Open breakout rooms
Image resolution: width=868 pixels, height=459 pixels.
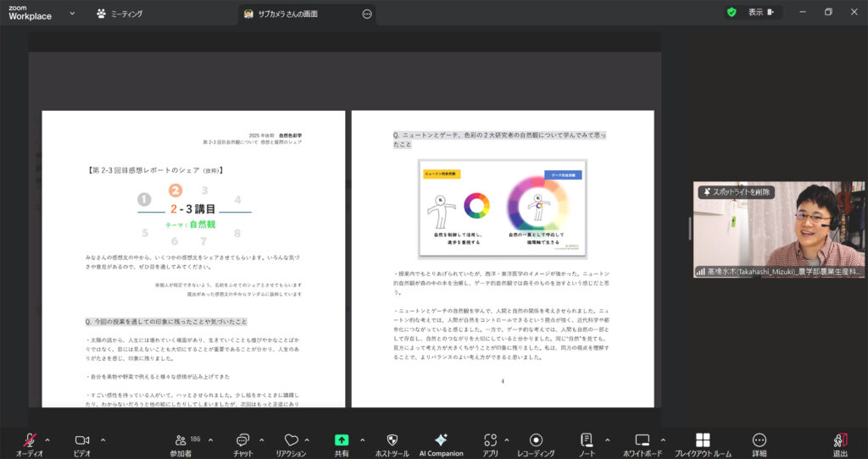tap(703, 440)
